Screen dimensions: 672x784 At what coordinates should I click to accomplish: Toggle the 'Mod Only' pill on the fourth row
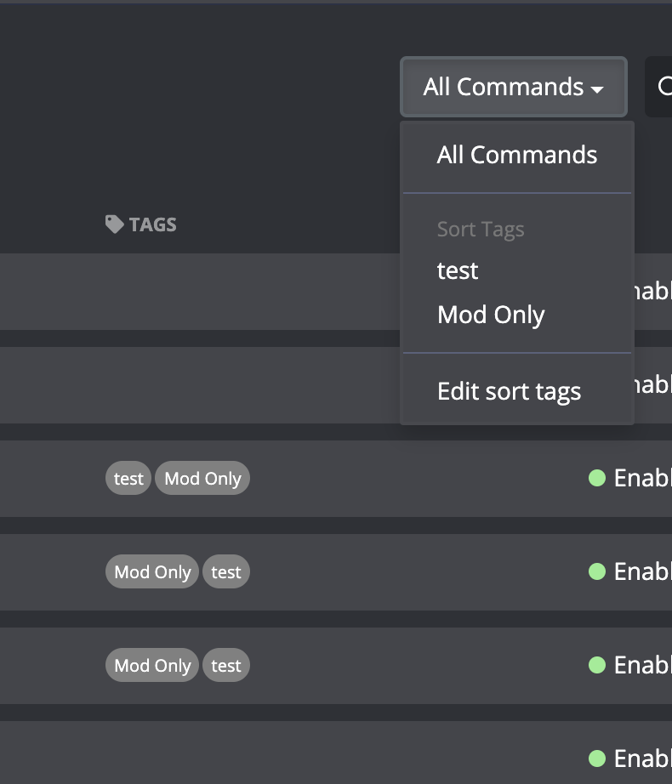151,571
